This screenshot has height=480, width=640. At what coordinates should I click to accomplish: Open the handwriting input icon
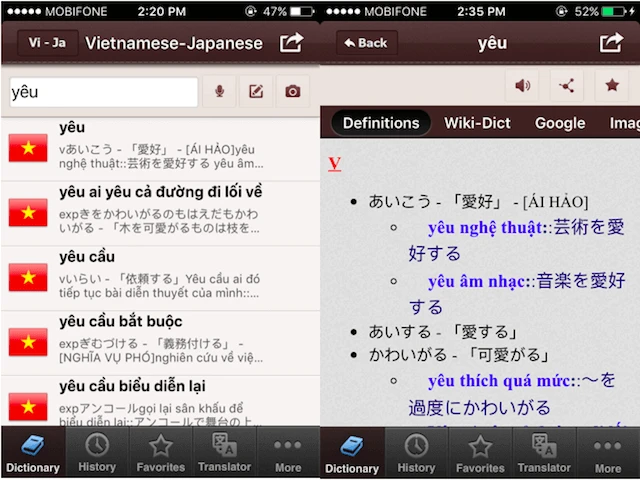[x=256, y=92]
